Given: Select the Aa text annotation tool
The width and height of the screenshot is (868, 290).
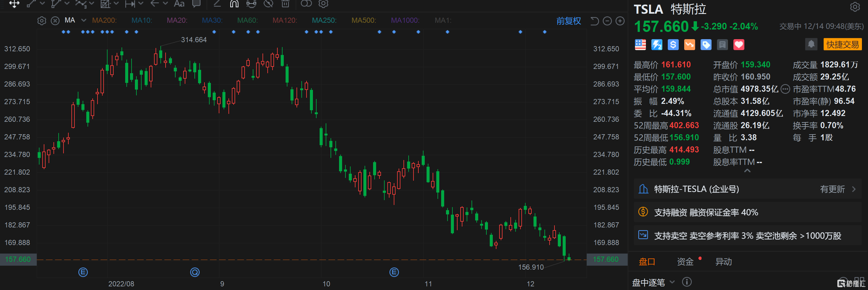Looking at the screenshot, I should click(179, 4).
